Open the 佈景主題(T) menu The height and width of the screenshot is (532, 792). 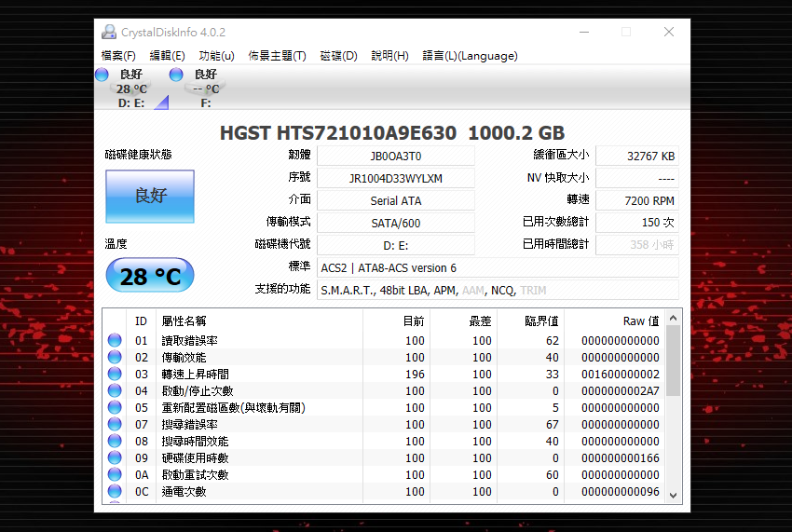[x=277, y=56]
